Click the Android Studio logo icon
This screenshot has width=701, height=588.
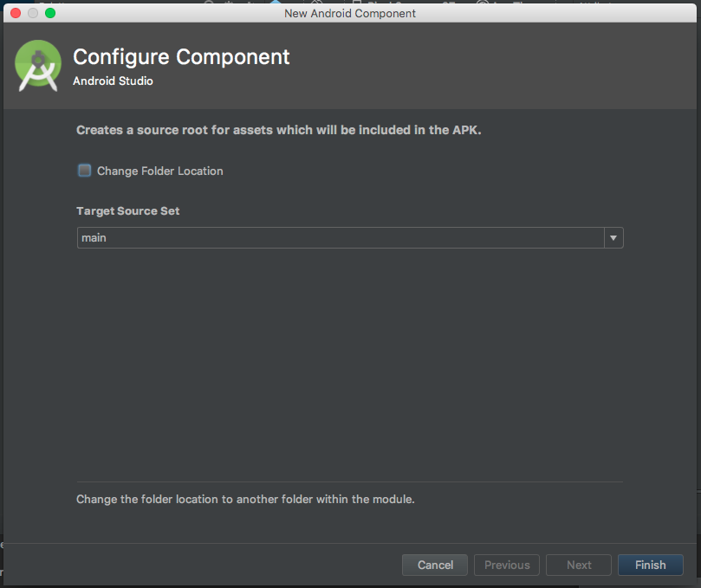tap(38, 65)
